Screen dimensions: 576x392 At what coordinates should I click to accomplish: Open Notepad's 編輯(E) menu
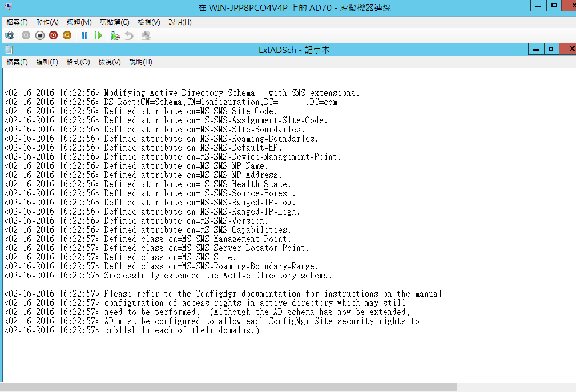coord(47,62)
